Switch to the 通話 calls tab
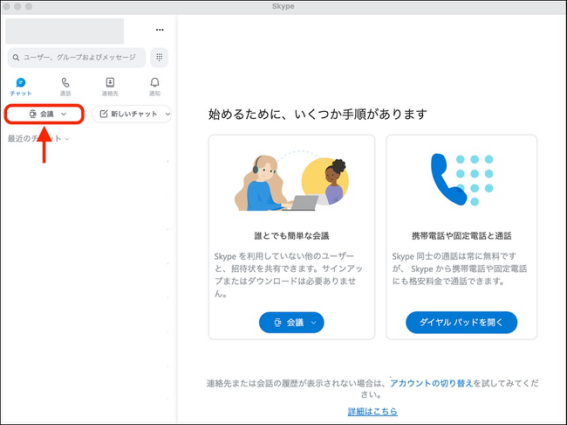The image size is (567, 425). 65,87
